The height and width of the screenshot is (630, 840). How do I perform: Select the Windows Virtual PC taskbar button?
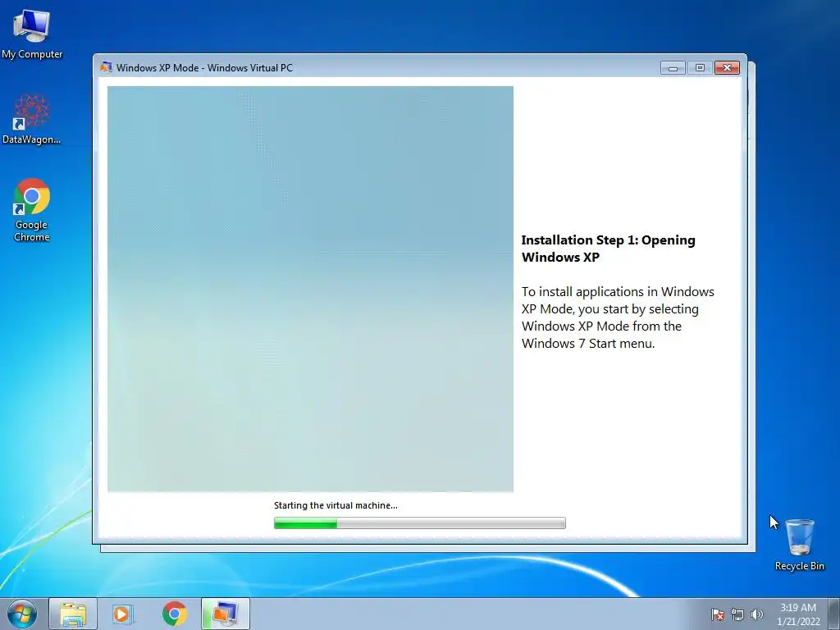pyautogui.click(x=226, y=614)
